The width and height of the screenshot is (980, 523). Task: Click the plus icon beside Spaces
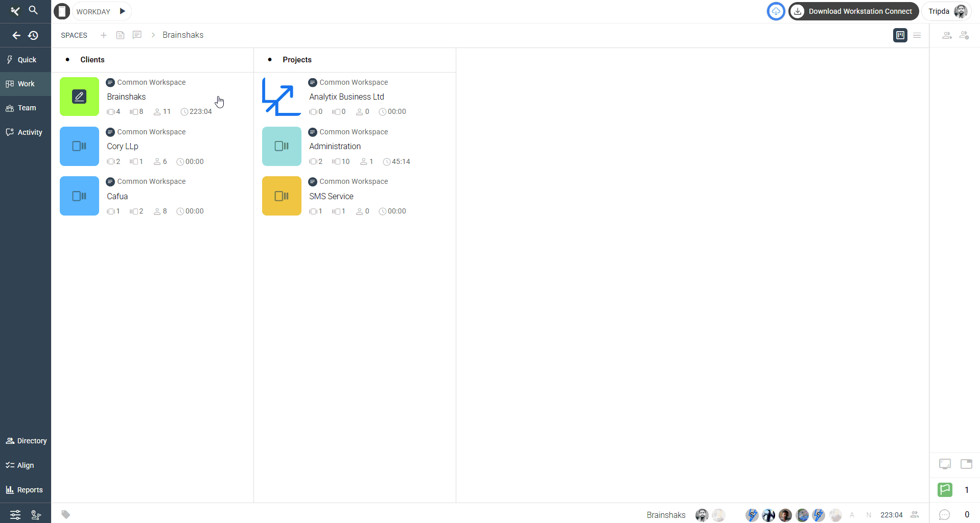point(104,35)
